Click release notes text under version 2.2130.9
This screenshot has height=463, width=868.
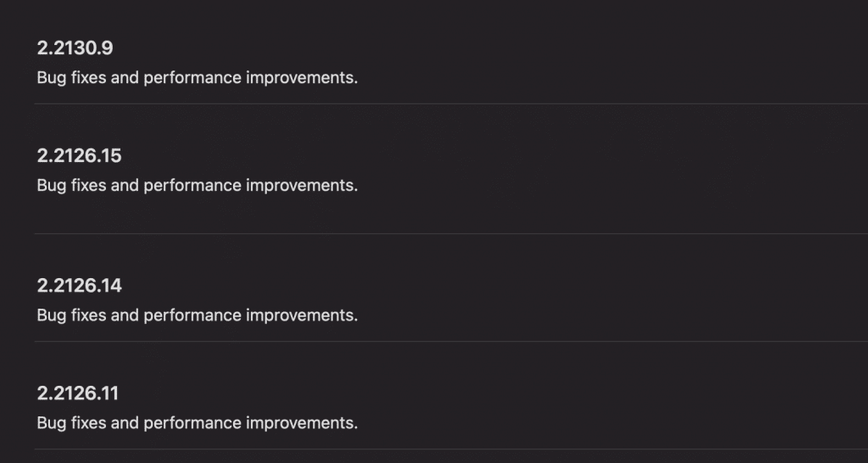[x=197, y=78]
